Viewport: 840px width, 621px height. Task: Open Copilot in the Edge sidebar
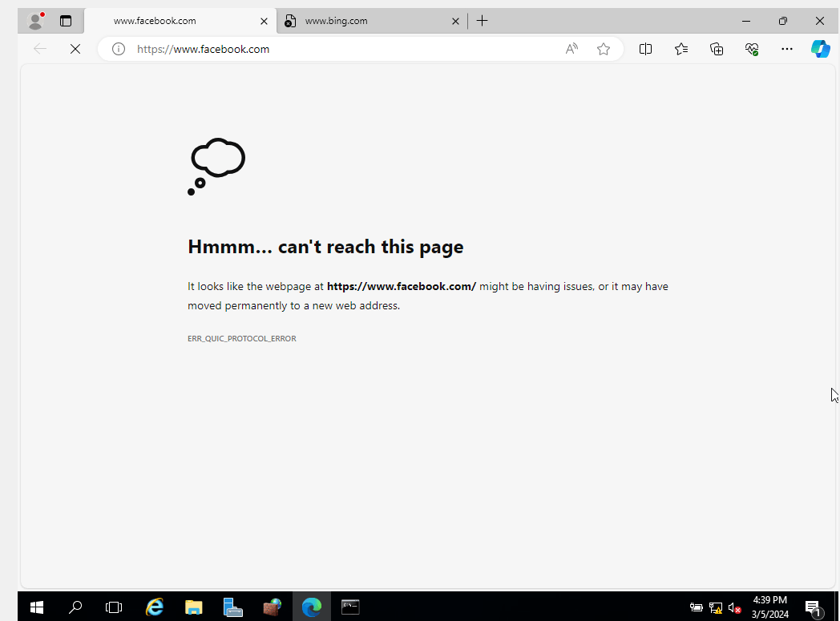(x=820, y=49)
